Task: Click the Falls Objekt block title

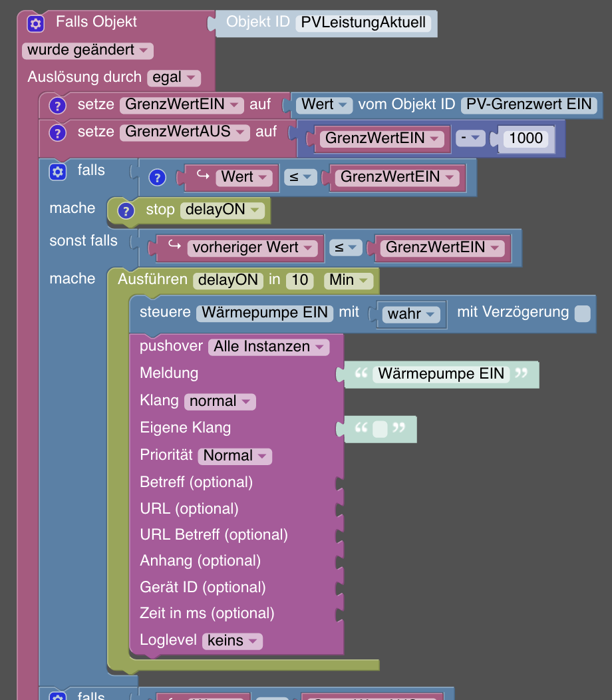Action: [x=96, y=22]
